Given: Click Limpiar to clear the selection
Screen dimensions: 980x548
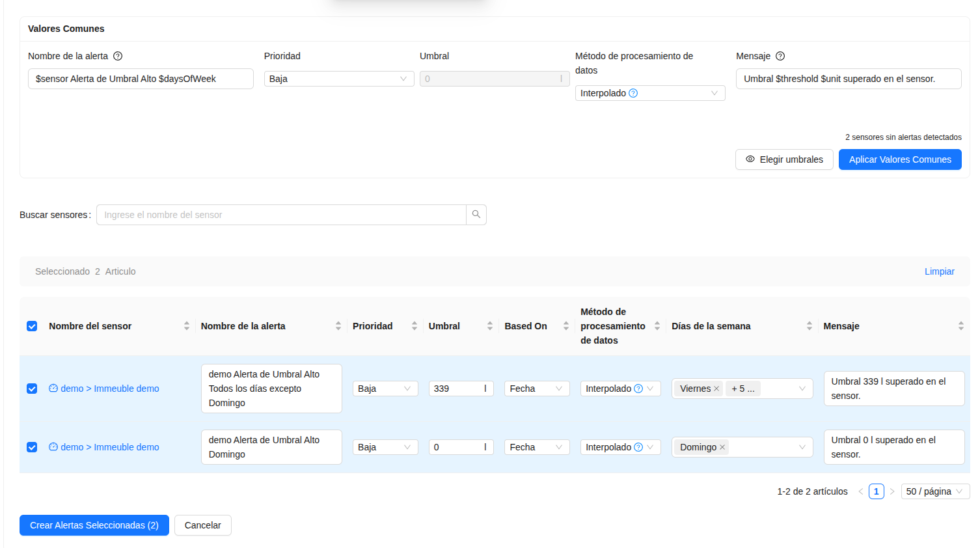Looking at the screenshot, I should click(x=939, y=271).
